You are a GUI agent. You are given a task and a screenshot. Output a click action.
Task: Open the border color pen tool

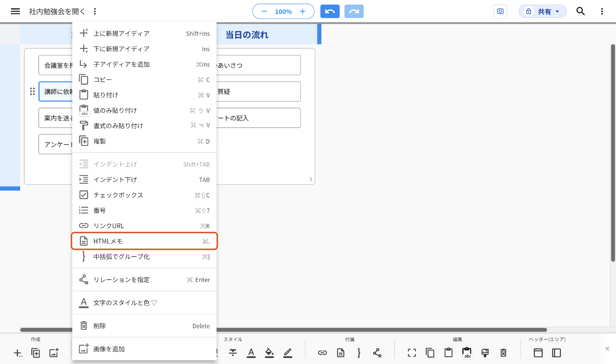[288, 353]
